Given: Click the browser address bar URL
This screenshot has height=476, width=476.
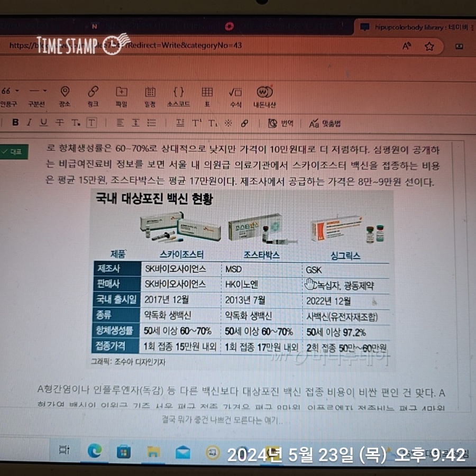Looking at the screenshot, I should point(126,45).
